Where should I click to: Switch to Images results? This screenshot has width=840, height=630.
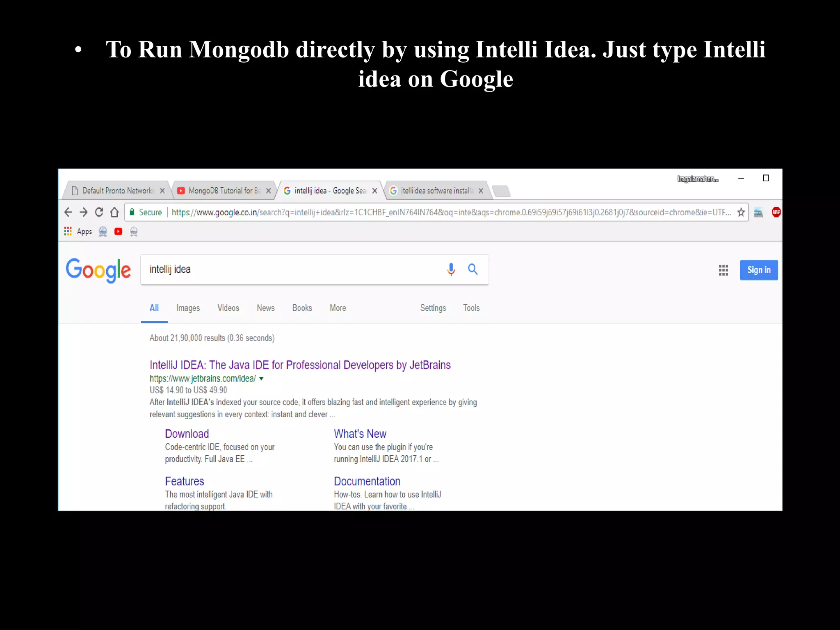pyautogui.click(x=188, y=308)
